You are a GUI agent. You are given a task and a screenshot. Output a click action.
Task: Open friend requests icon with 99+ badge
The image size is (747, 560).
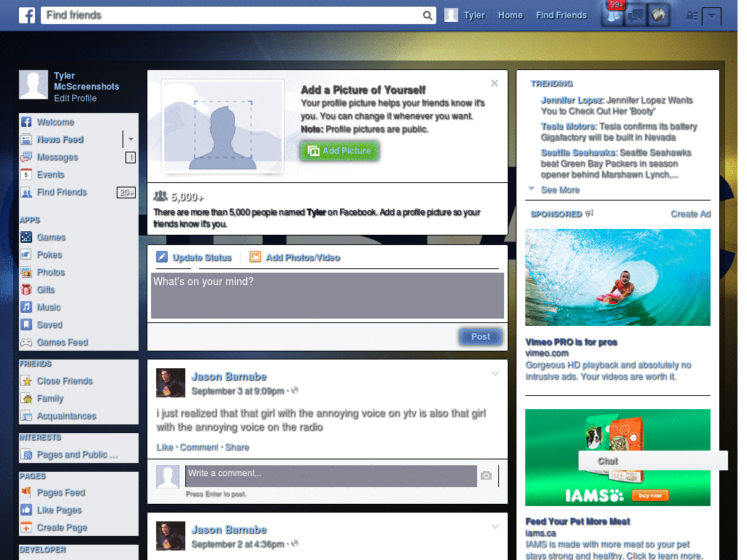tap(613, 15)
